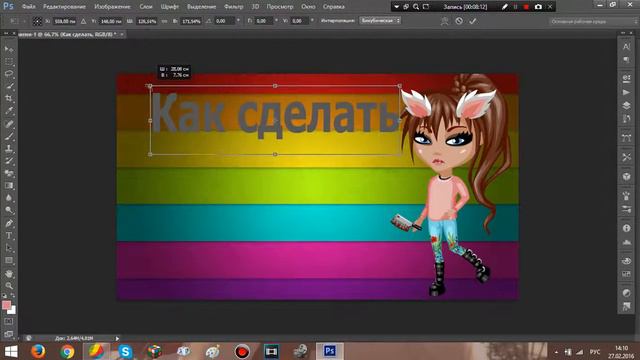This screenshot has width=640, height=360.
Task: Open the 3D cube panel icon
Action: click(x=626, y=177)
